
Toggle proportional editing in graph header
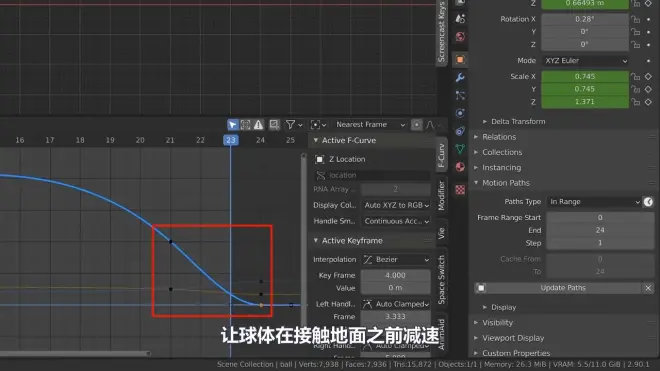(x=416, y=125)
